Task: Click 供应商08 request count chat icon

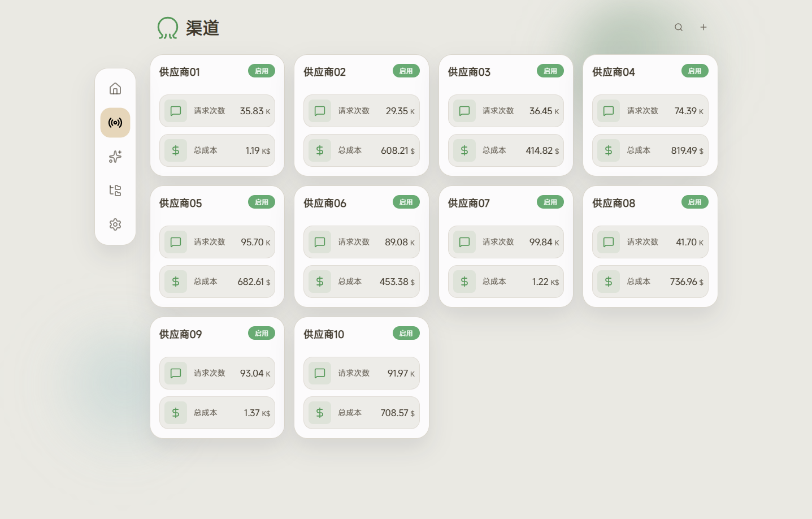Action: pyautogui.click(x=609, y=242)
